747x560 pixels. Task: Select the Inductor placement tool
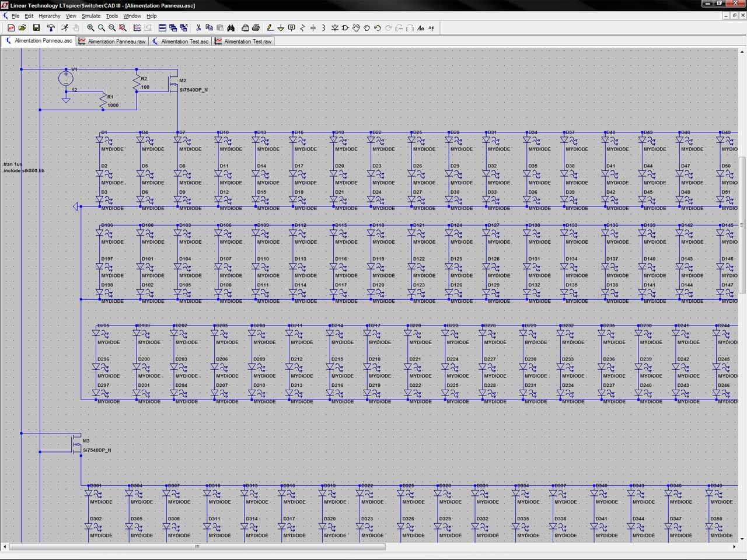click(323, 28)
